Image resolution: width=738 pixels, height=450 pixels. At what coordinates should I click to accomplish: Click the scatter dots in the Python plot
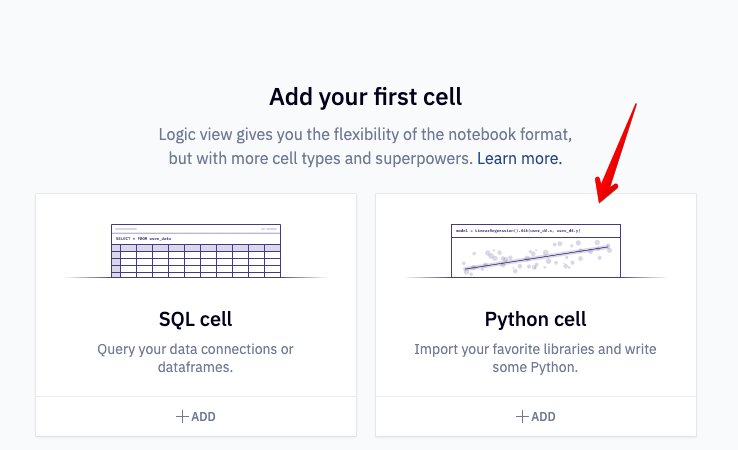point(537,257)
